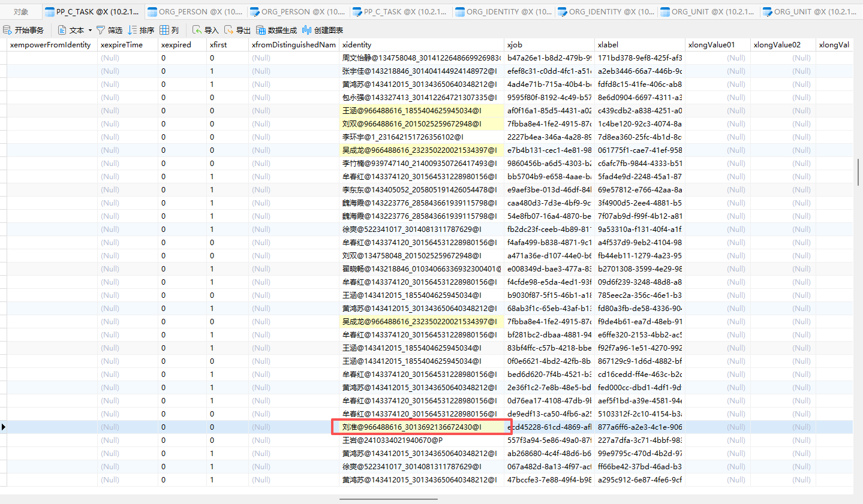863x504 pixels.
Task: Click the xlongValue02 column header
Action: (x=783, y=45)
